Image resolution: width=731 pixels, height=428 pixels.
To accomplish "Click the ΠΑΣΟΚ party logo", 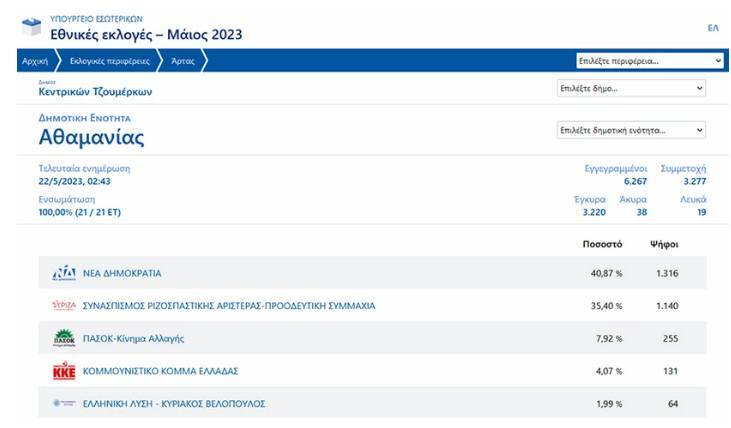I will point(64,338).
